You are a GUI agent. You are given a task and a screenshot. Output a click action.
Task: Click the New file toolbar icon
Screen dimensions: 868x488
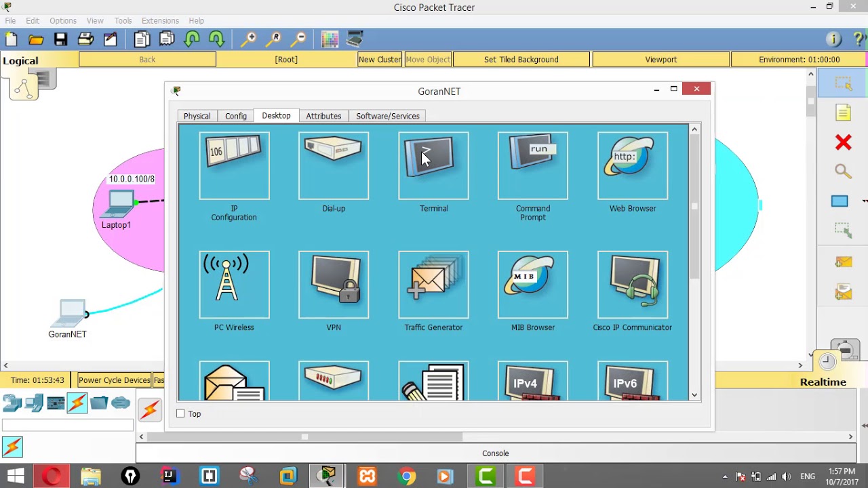point(12,39)
